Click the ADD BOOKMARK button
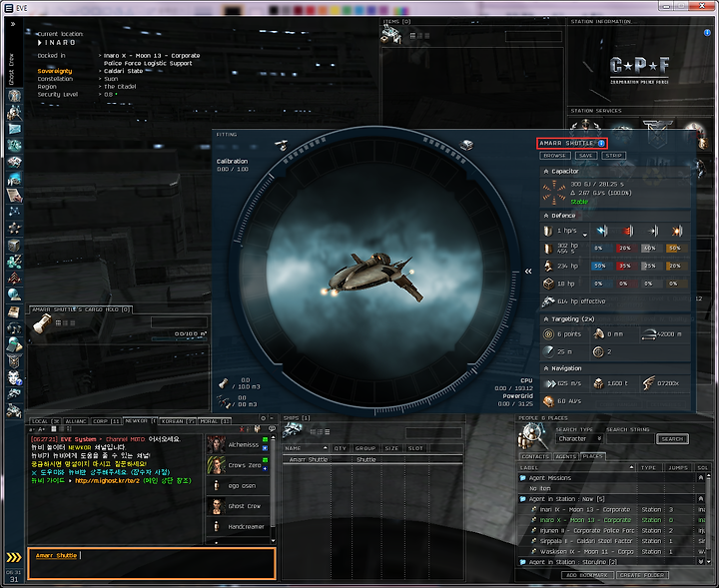This screenshot has width=719, height=588. point(587,575)
